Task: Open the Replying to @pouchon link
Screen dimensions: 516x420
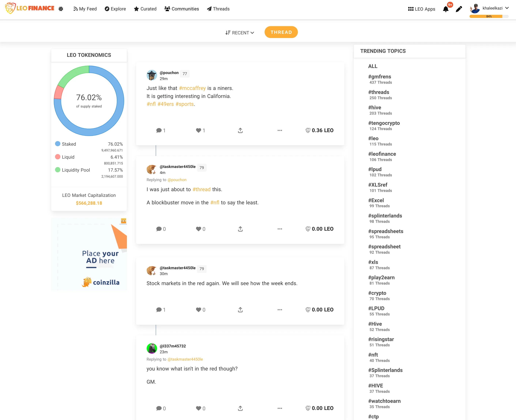Action: tap(177, 180)
